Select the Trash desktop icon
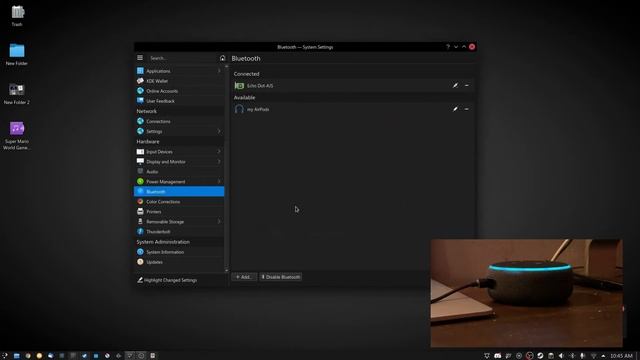 [17, 16]
